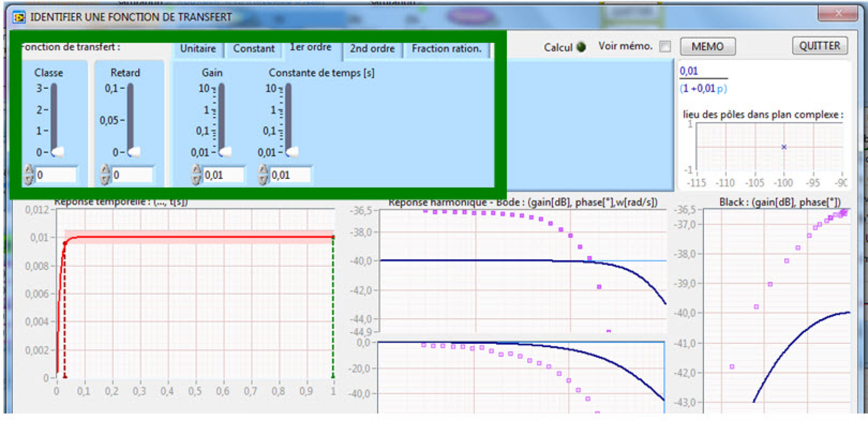Open the Fraction ration. tab

click(447, 49)
